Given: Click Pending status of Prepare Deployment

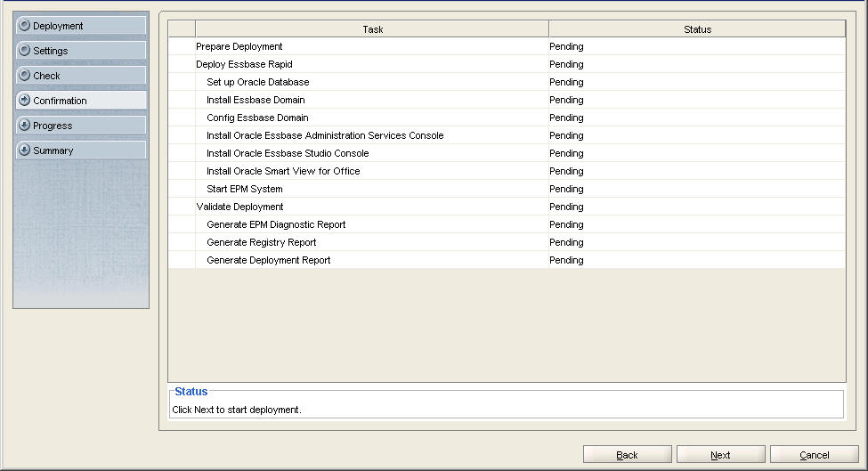Looking at the screenshot, I should point(566,46).
